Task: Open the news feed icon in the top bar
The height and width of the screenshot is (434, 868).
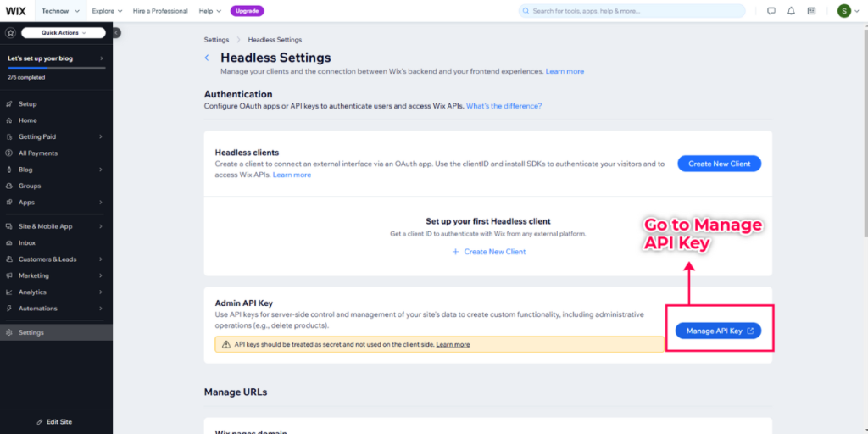Action: pos(811,11)
